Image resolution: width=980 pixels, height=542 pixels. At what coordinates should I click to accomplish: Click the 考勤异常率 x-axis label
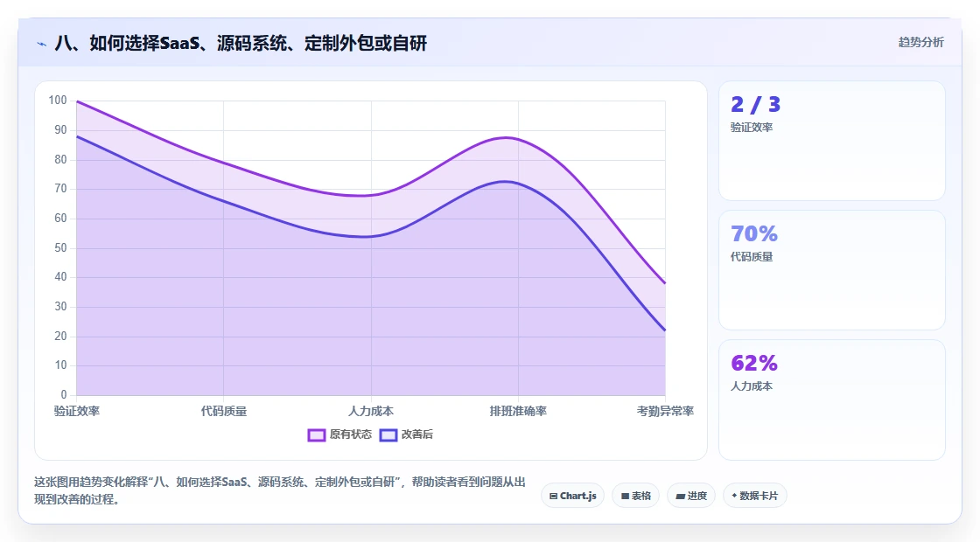665,411
